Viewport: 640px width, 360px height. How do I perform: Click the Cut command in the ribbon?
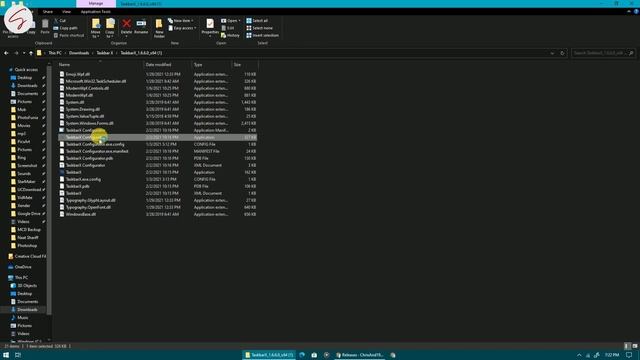pyautogui.click(x=60, y=20)
